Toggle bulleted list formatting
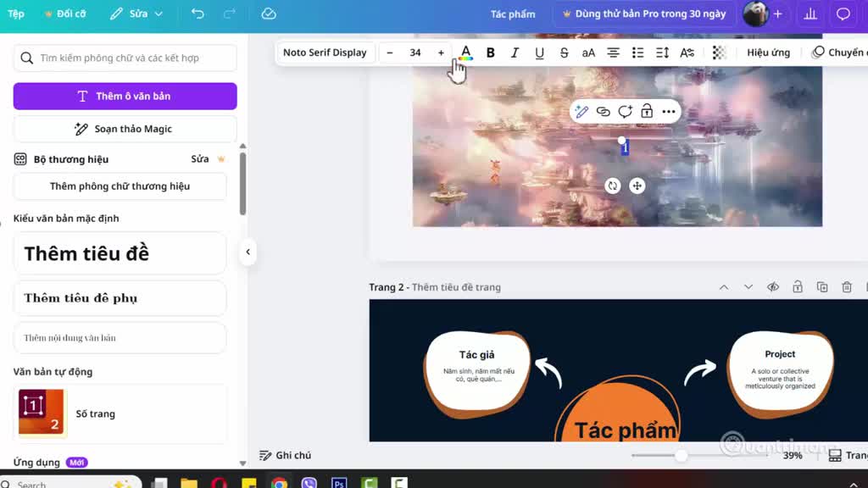 click(637, 53)
